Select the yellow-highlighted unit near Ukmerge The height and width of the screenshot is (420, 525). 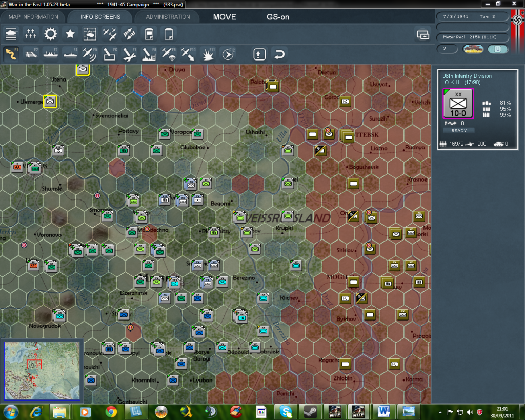(x=50, y=101)
